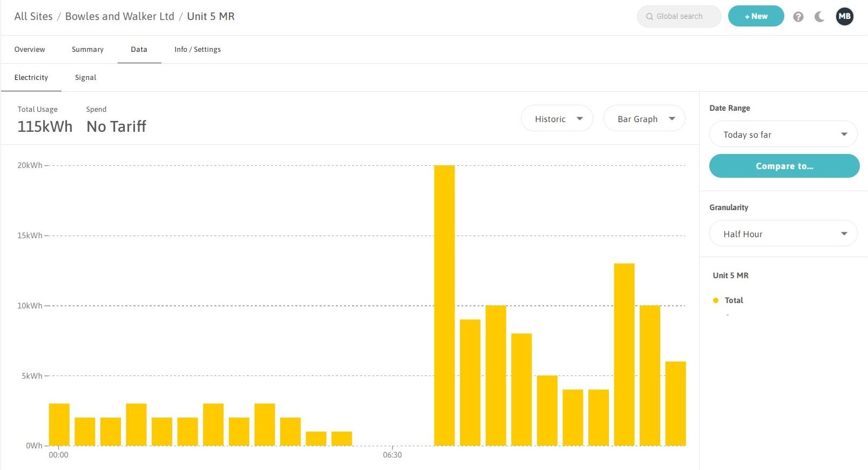Click the + New button
This screenshot has width=868, height=470.
[x=756, y=16]
